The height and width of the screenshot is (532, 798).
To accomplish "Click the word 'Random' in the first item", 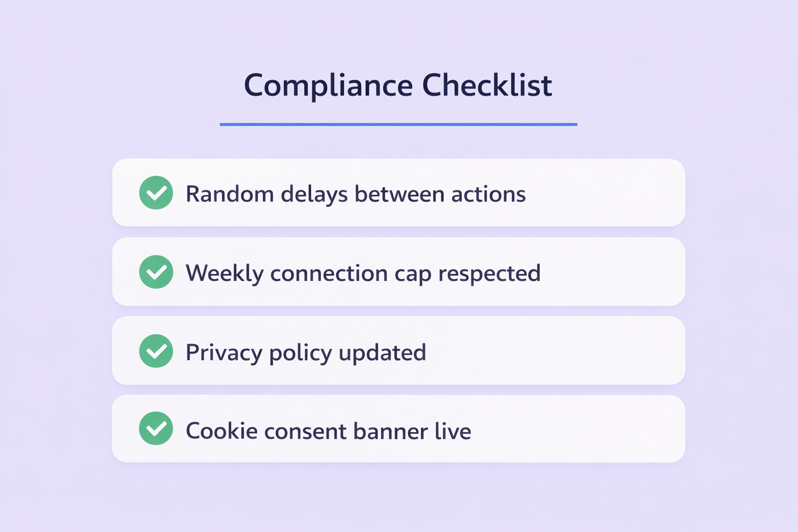I will coord(230,194).
